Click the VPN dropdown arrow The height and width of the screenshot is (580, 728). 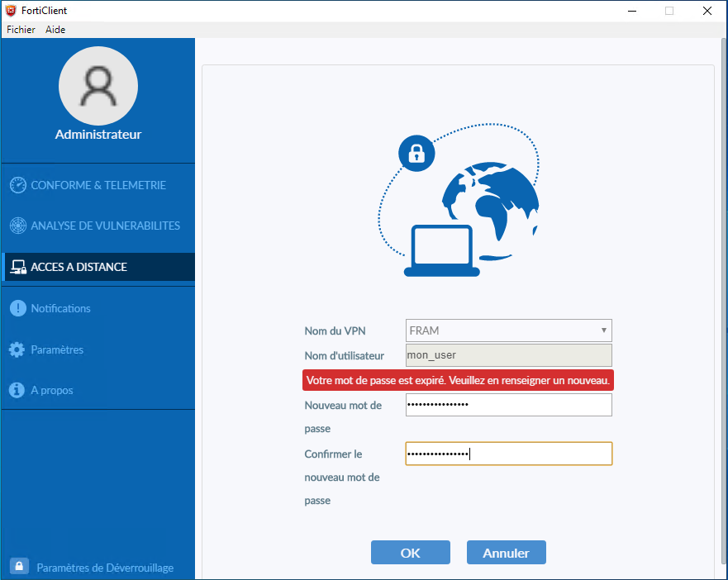point(603,330)
